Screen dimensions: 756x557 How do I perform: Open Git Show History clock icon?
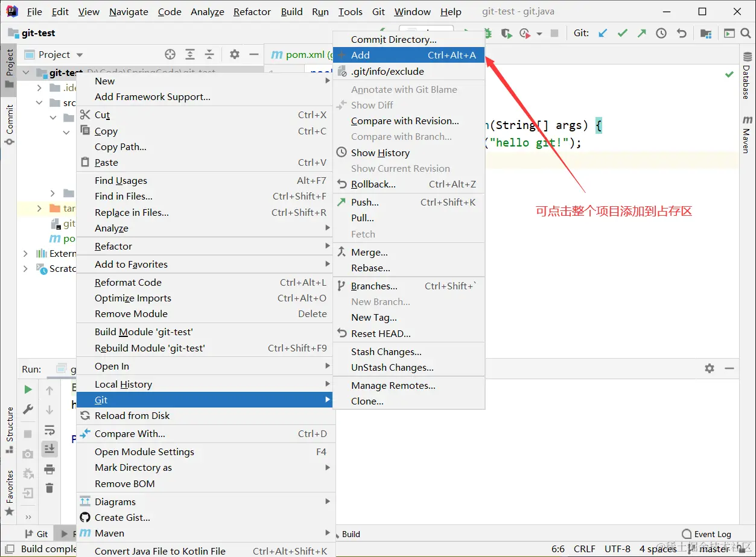pos(661,33)
